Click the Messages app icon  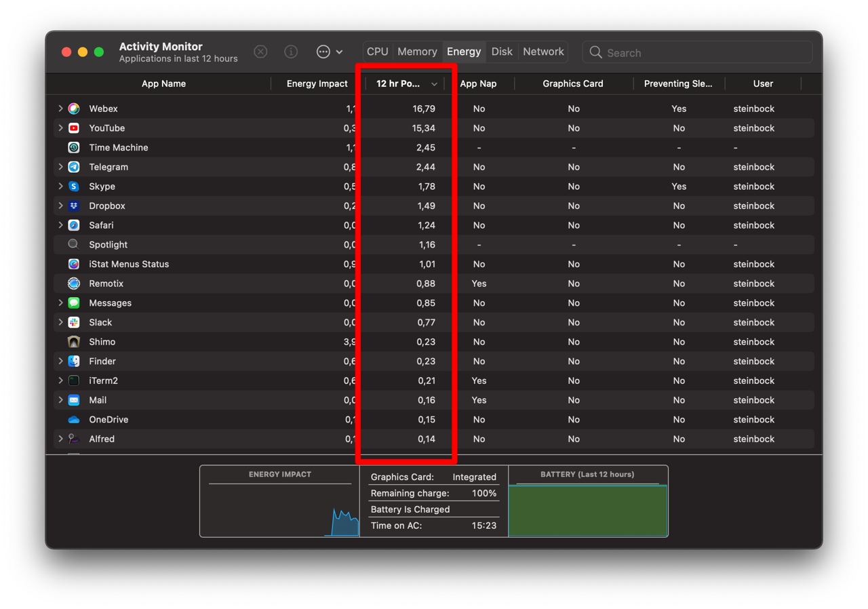(74, 303)
